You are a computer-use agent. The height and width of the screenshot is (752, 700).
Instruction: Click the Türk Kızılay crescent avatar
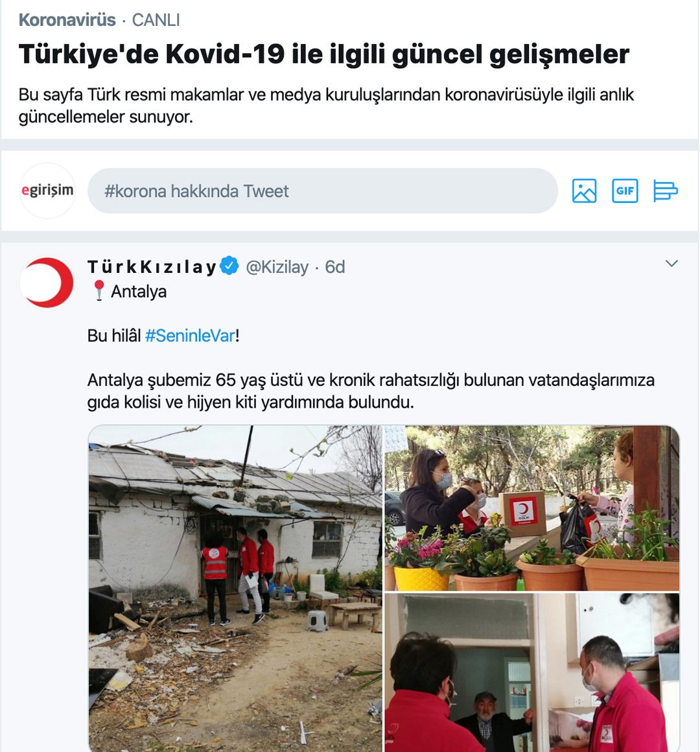47,283
